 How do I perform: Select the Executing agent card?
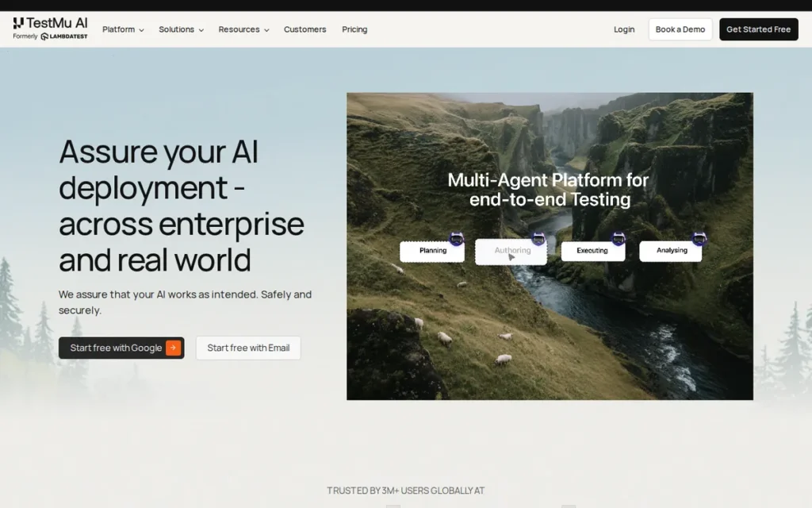(x=593, y=251)
